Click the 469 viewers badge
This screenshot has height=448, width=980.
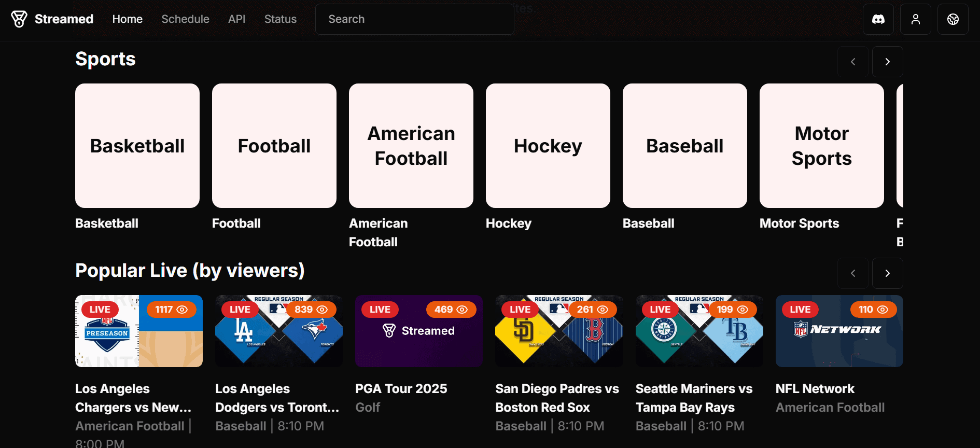click(x=451, y=310)
